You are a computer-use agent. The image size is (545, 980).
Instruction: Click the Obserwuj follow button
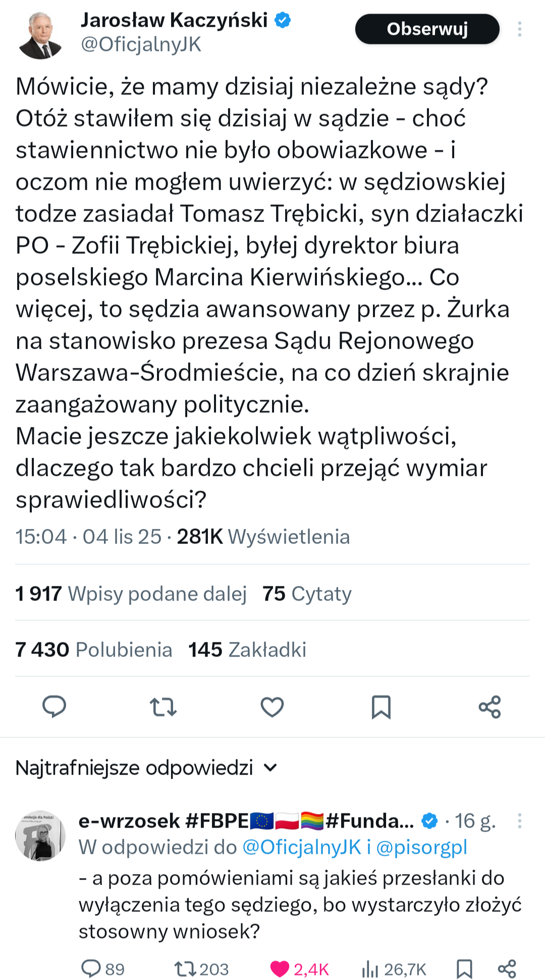(x=427, y=29)
